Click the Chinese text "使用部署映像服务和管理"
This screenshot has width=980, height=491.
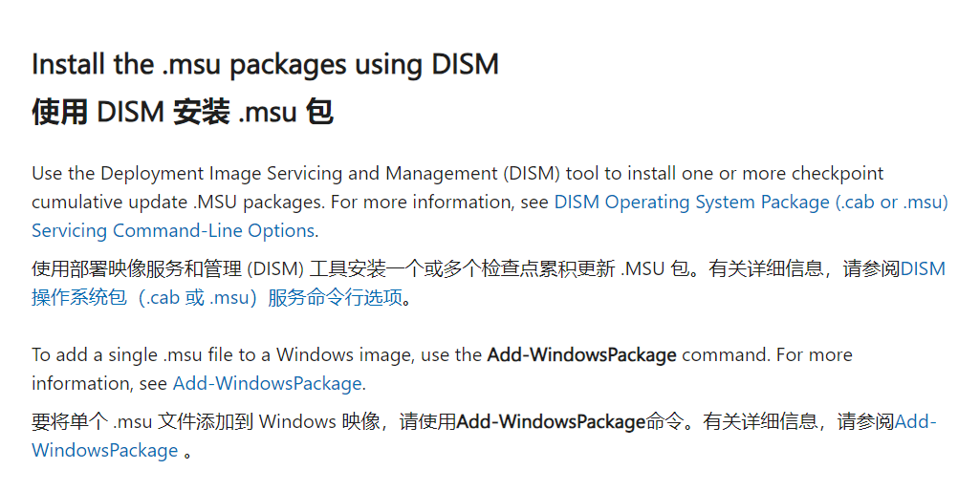[x=137, y=269]
